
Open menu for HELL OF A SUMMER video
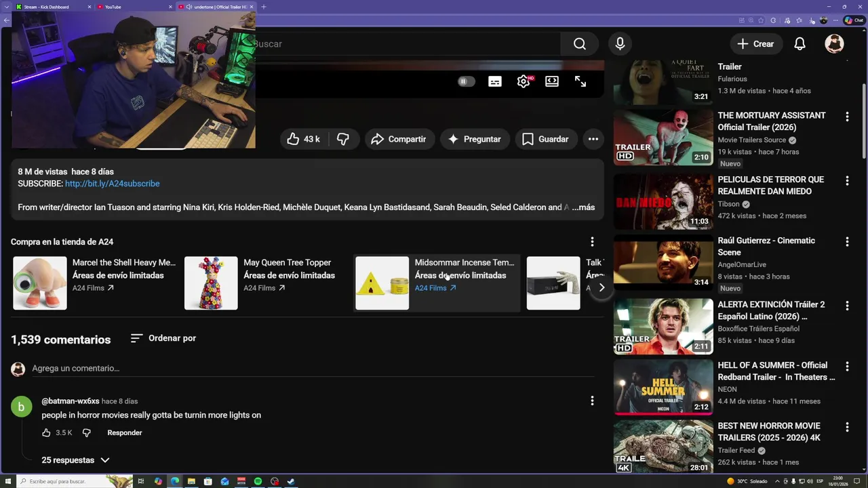click(x=847, y=367)
